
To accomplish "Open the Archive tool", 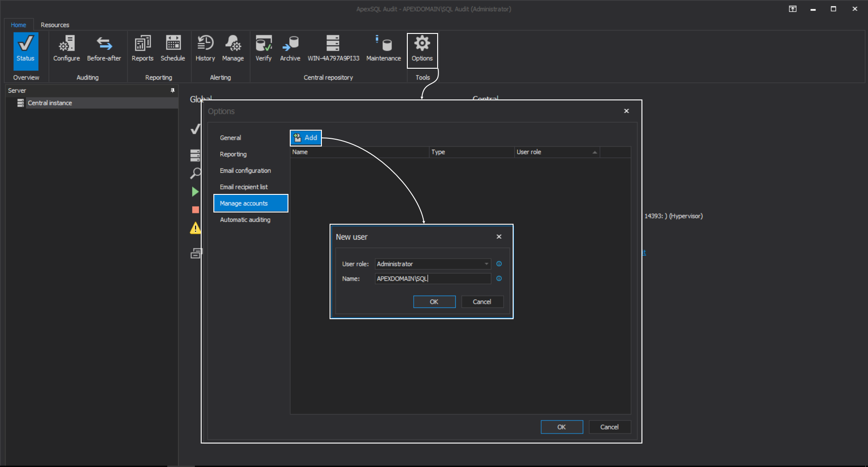I will click(290, 48).
